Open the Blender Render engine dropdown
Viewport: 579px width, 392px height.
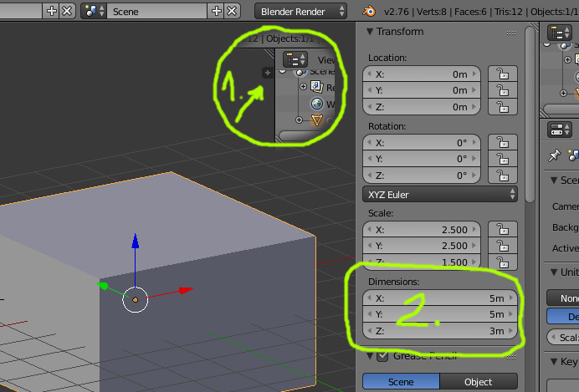(300, 11)
